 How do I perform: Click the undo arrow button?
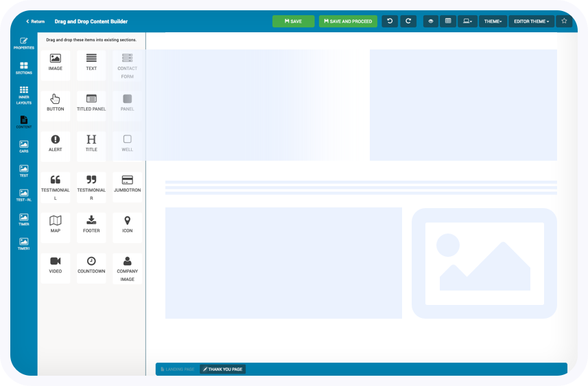(x=390, y=21)
